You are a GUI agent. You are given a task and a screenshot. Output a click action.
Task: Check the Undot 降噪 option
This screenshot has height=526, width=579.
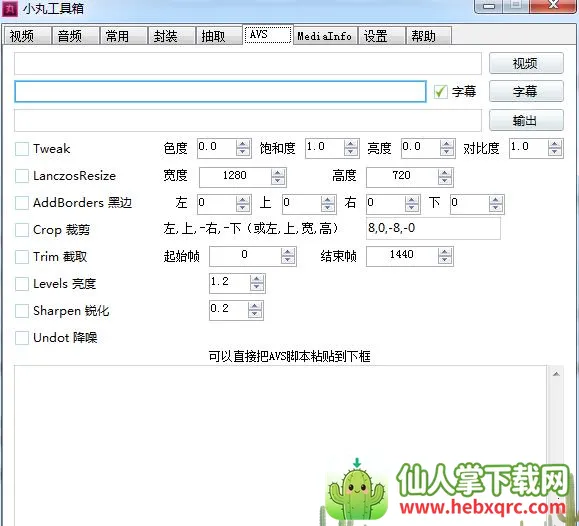tap(22, 338)
